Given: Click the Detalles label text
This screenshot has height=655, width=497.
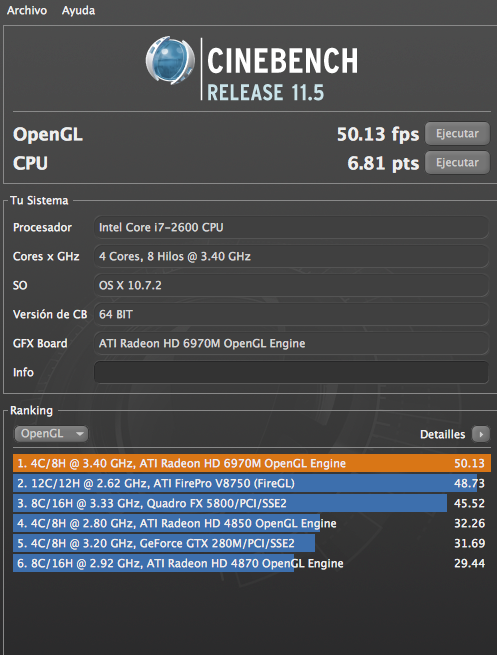Looking at the screenshot, I should 442,434.
